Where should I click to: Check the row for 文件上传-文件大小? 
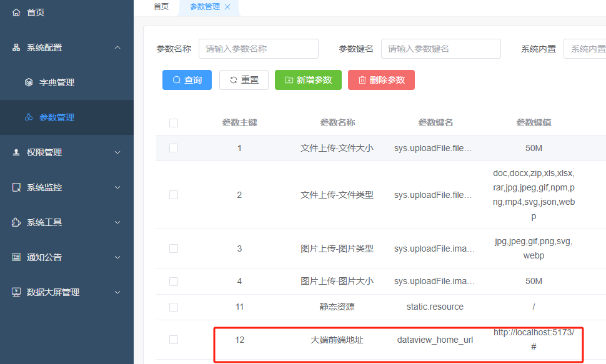174,148
